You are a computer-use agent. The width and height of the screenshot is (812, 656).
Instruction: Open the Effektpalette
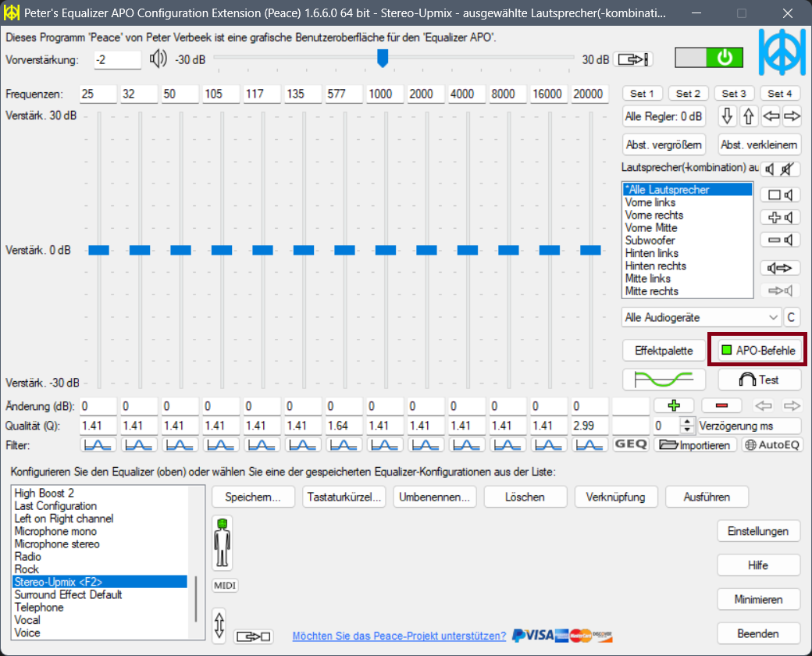click(664, 351)
